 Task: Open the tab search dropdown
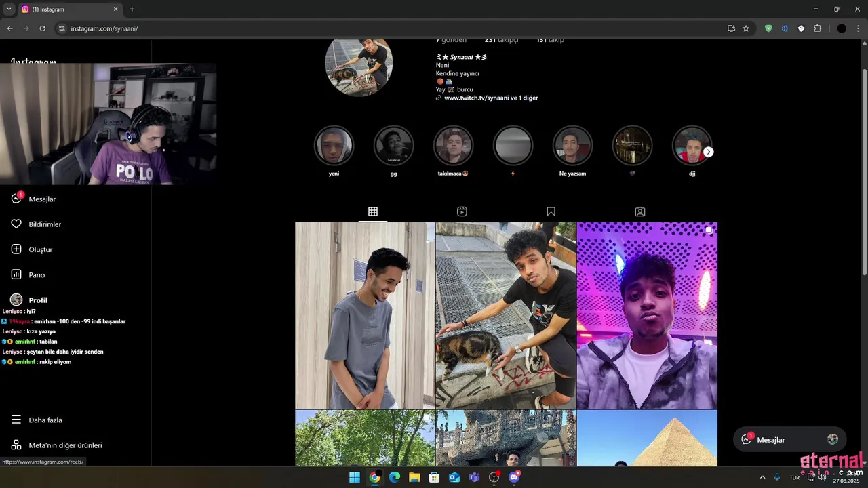pyautogui.click(x=9, y=9)
